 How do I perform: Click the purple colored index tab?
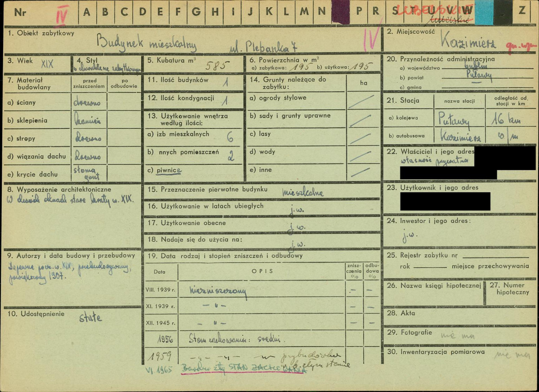point(340,12)
